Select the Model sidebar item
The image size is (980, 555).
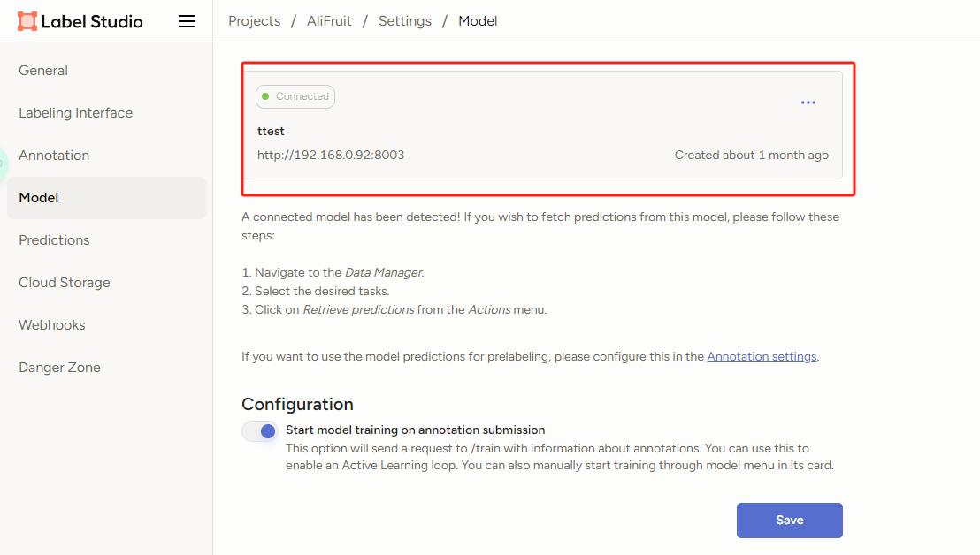39,198
